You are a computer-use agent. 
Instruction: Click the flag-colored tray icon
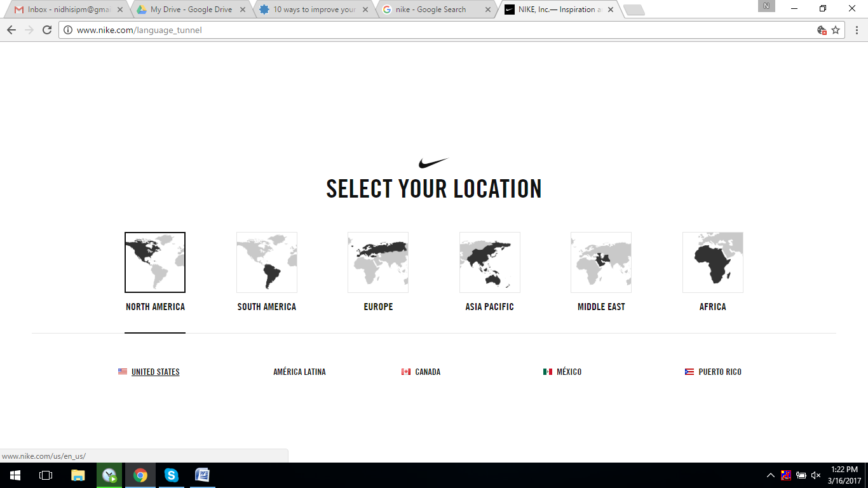[x=786, y=475]
